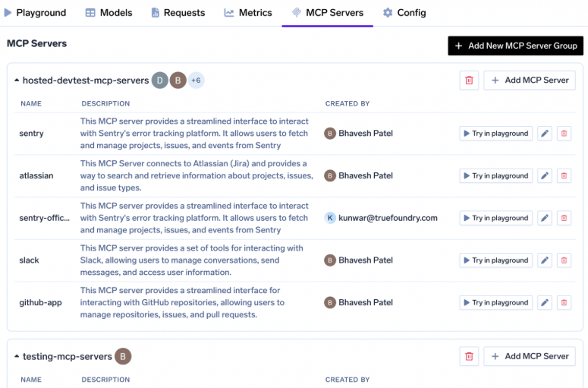Click kunwar@truefoundry.com creator
Viewport: 588px width, 388px height.
click(x=388, y=218)
